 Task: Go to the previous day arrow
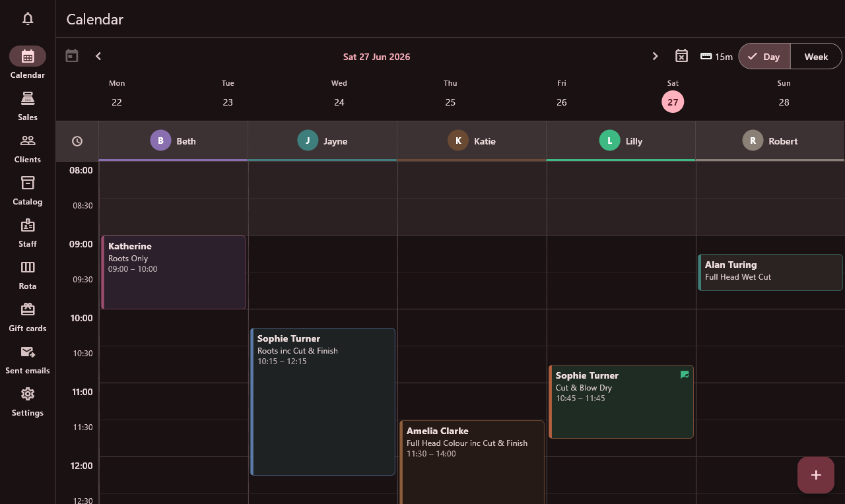(x=98, y=56)
